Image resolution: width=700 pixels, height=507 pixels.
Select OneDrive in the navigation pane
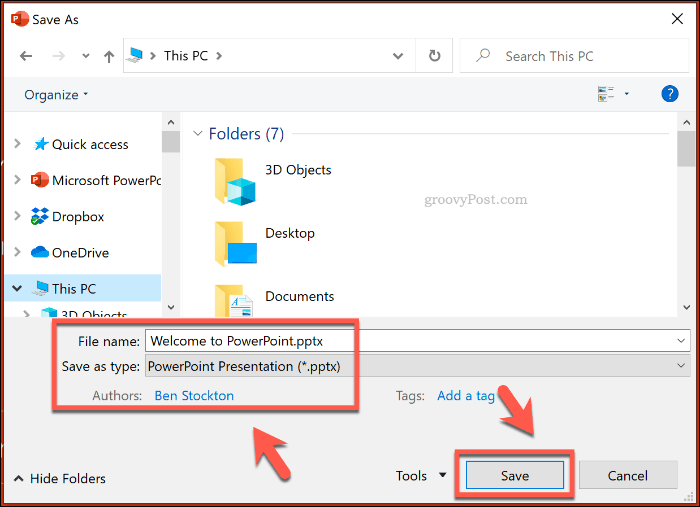(x=80, y=253)
